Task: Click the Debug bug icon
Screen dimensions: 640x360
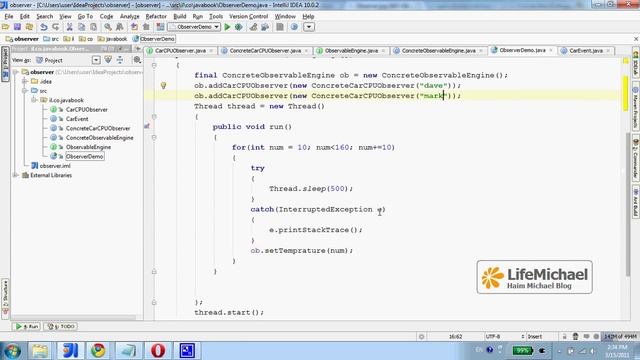Action: click(239, 27)
